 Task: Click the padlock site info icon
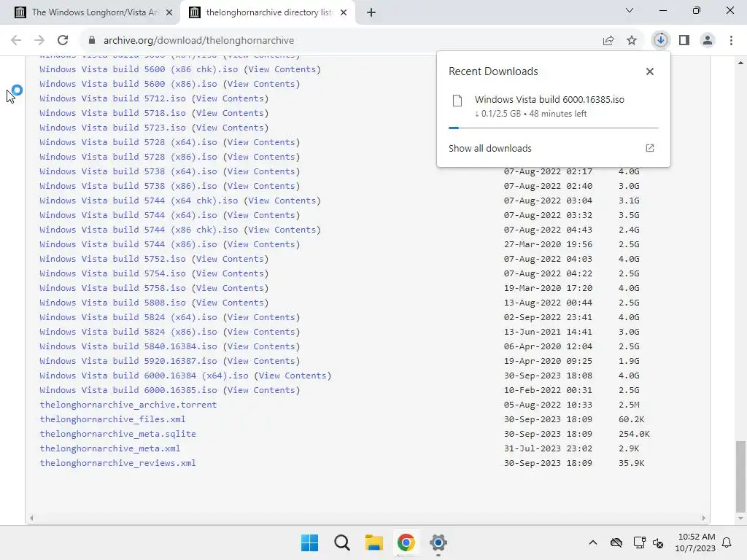point(92,41)
